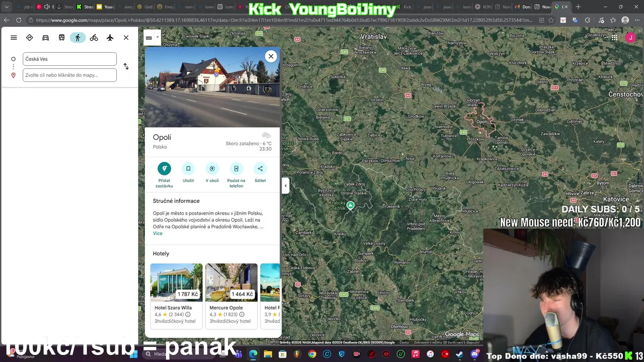Image resolution: width=644 pixels, height=362 pixels.
Task: Open the map layers type dropdown
Action: 157,38
